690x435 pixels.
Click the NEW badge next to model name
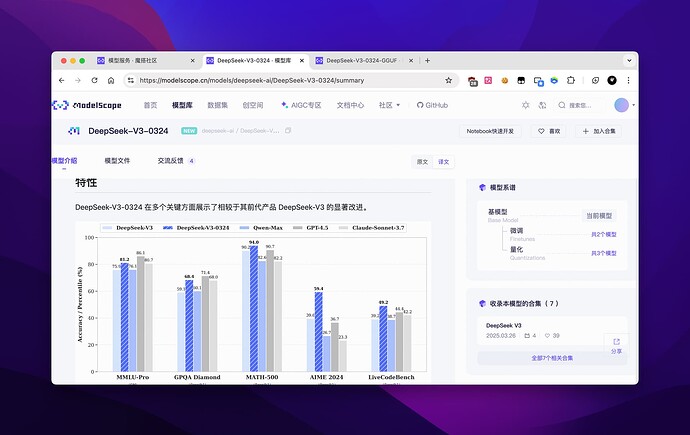(189, 131)
